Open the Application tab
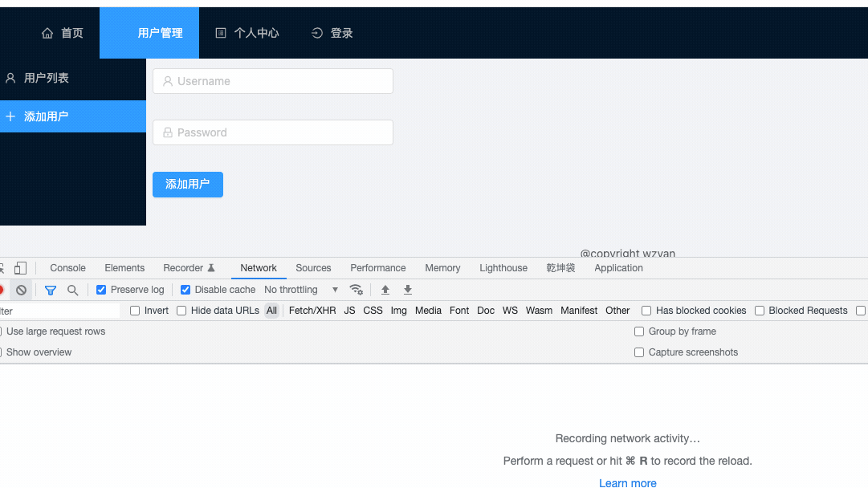The height and width of the screenshot is (488, 868). (618, 268)
